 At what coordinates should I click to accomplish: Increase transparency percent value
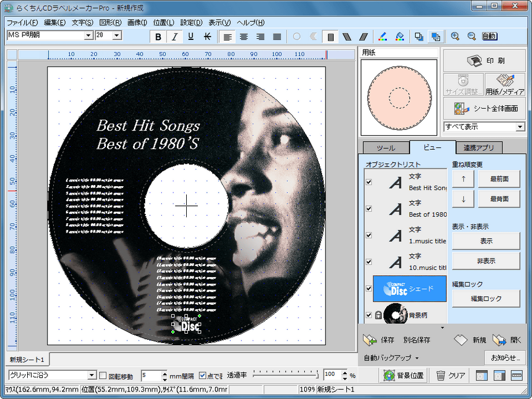pyautogui.click(x=345, y=373)
